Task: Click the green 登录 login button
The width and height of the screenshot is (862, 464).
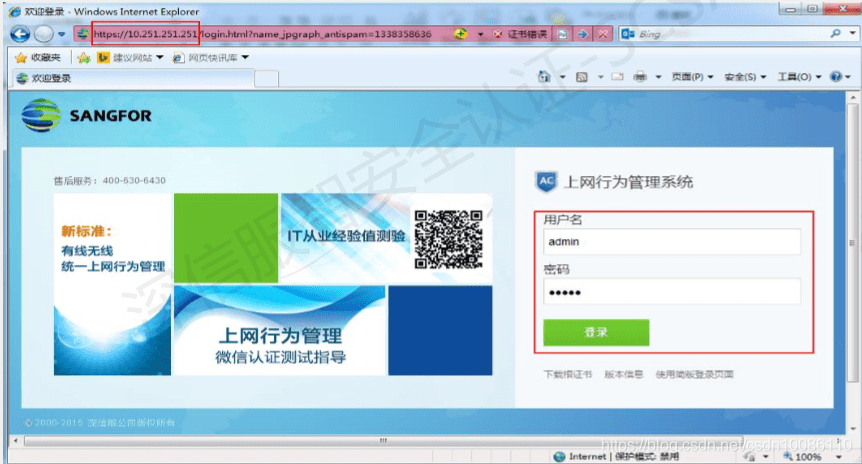Action: click(x=596, y=332)
